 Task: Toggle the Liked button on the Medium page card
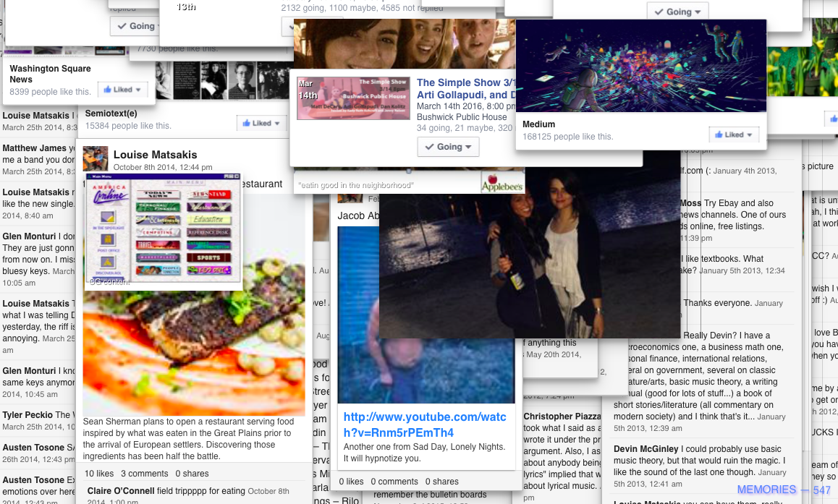(733, 135)
